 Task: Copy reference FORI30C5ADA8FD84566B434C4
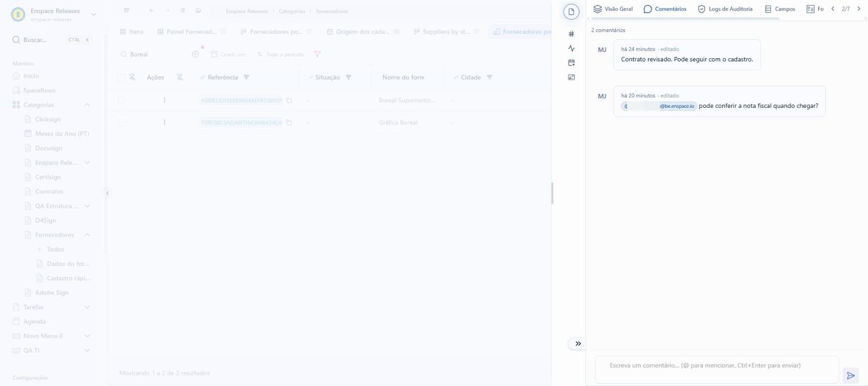pyautogui.click(x=289, y=122)
